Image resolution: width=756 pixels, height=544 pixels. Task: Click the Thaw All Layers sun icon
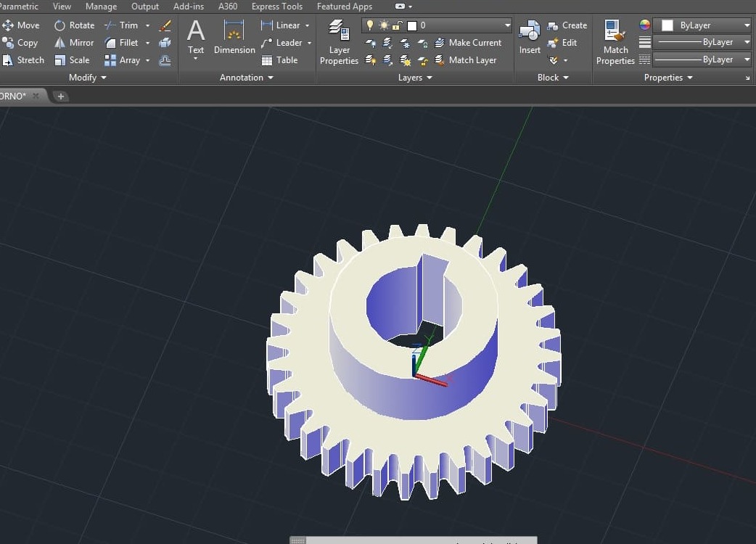406,60
